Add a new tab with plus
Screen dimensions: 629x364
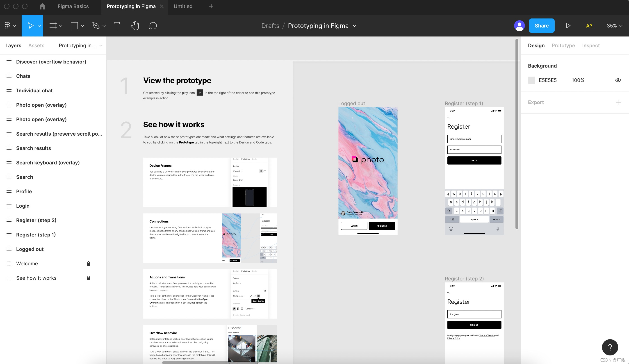click(211, 6)
